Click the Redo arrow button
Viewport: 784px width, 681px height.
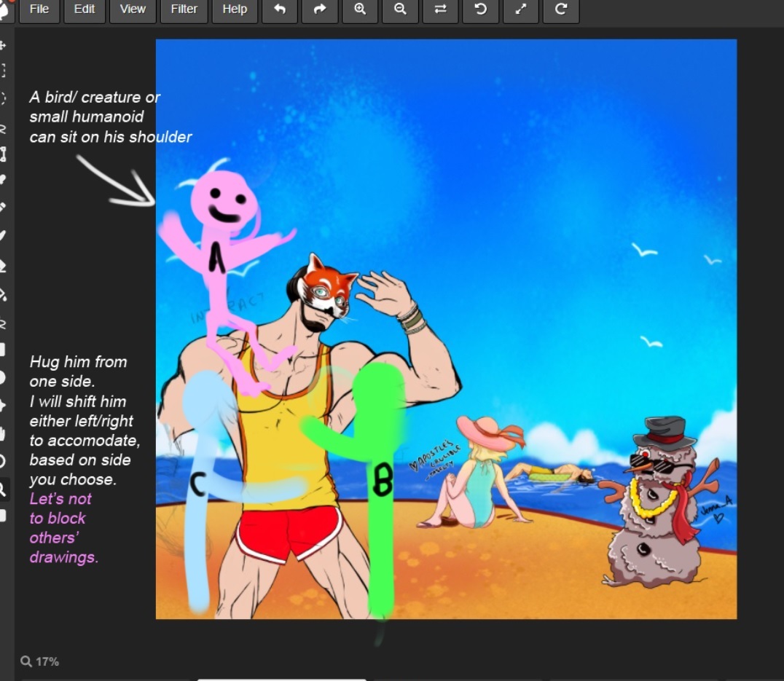(320, 10)
